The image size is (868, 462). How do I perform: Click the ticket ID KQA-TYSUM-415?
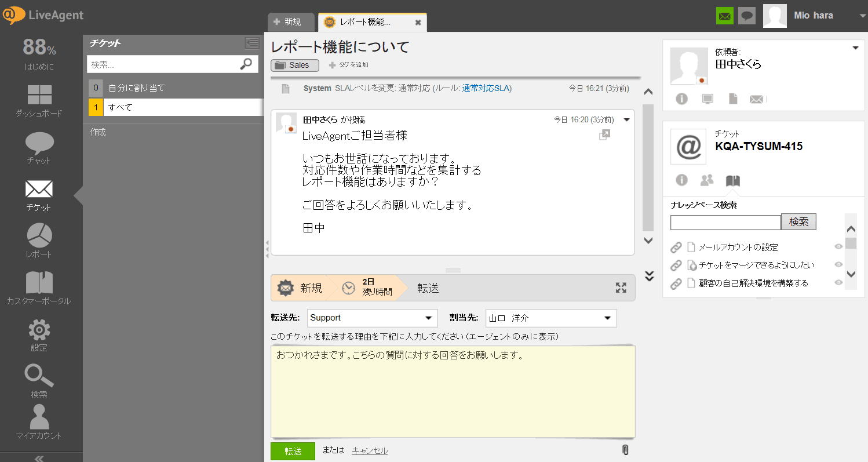click(759, 146)
